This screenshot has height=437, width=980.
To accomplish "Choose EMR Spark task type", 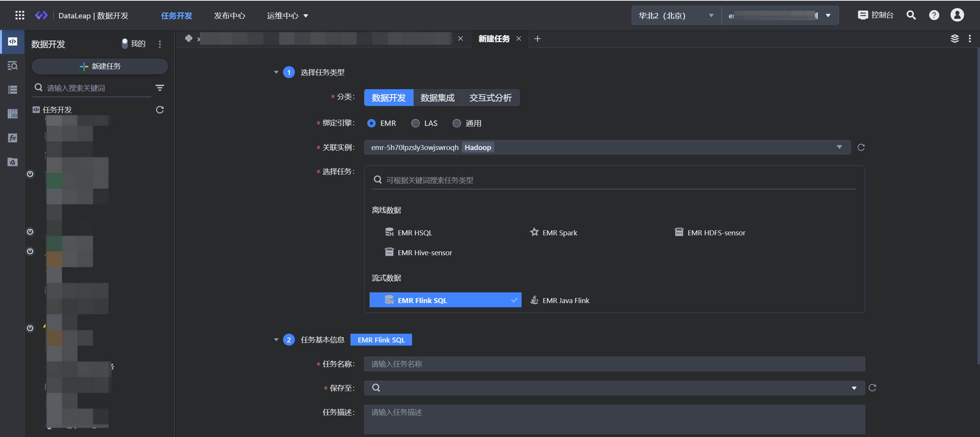I will click(x=553, y=233).
